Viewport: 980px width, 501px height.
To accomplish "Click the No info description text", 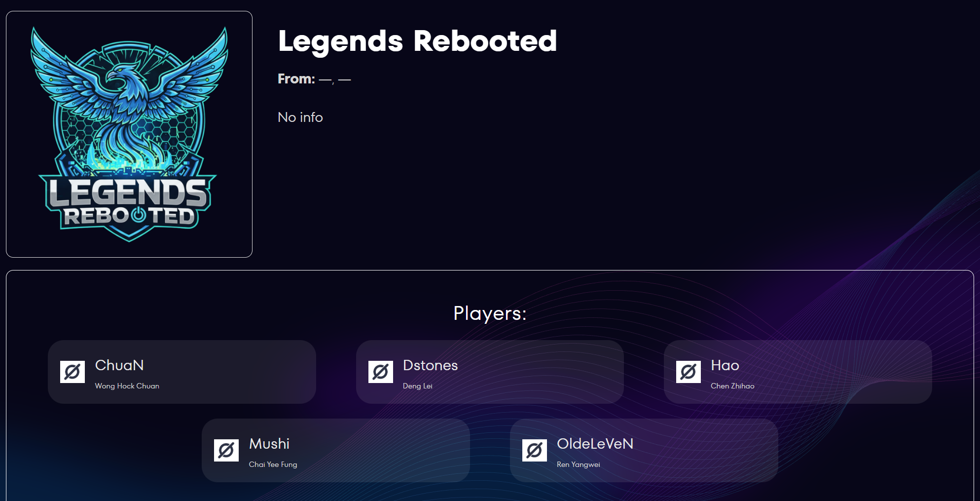I will pos(300,117).
